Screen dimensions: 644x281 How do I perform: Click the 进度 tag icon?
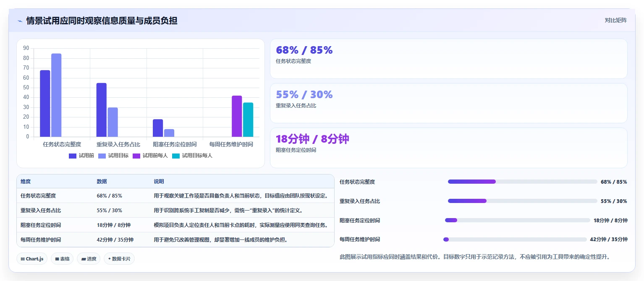coord(84,259)
